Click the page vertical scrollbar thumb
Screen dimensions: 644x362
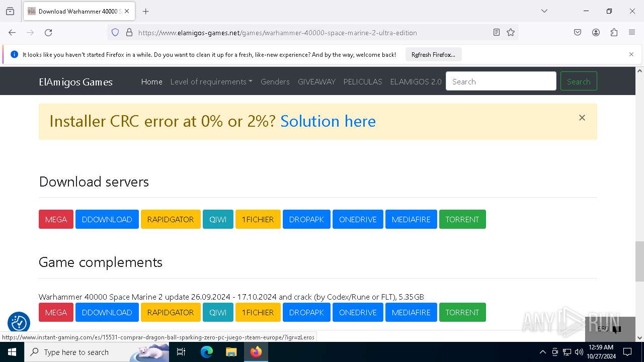pyautogui.click(x=639, y=261)
